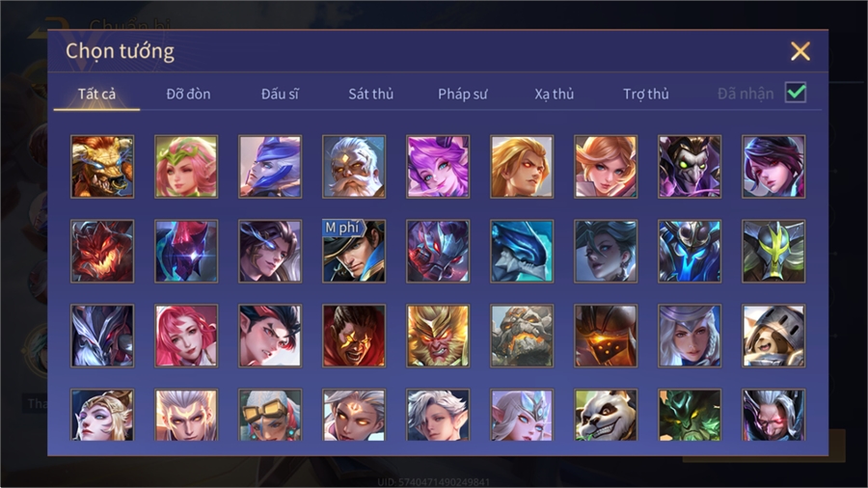Select the panda hero portrait
Image resolution: width=868 pixels, height=488 pixels.
(606, 415)
